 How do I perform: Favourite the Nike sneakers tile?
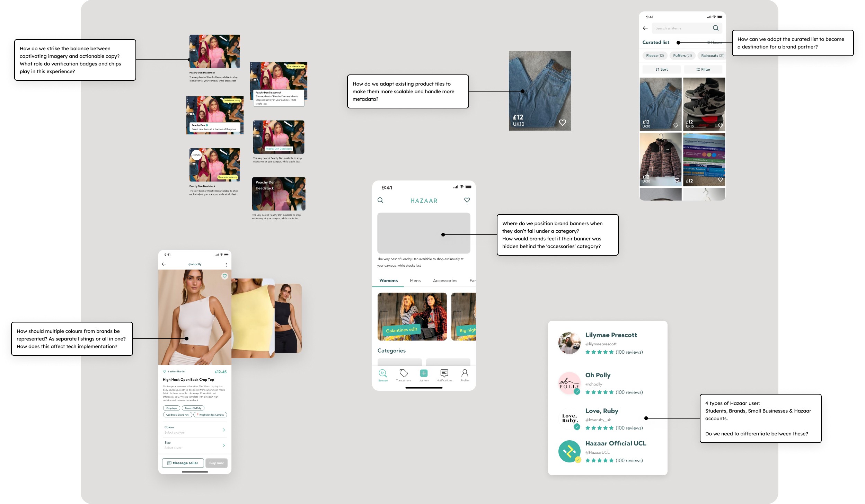pos(720,125)
